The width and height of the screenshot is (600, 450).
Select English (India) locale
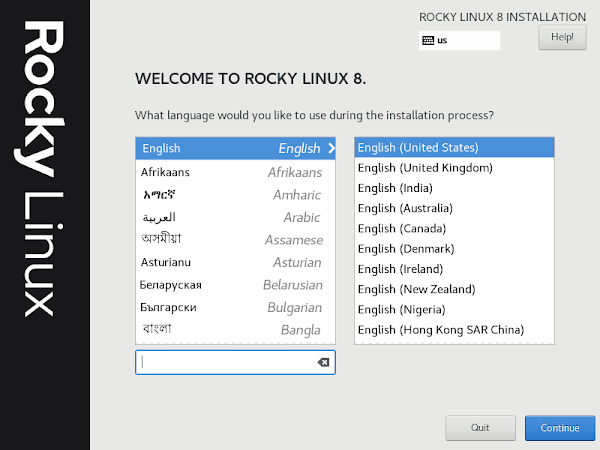tap(454, 188)
